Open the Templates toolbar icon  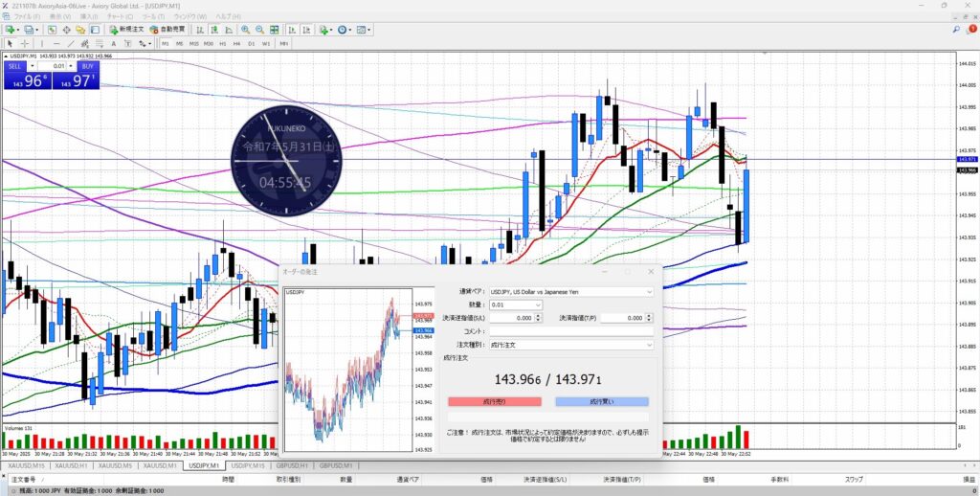click(x=363, y=30)
